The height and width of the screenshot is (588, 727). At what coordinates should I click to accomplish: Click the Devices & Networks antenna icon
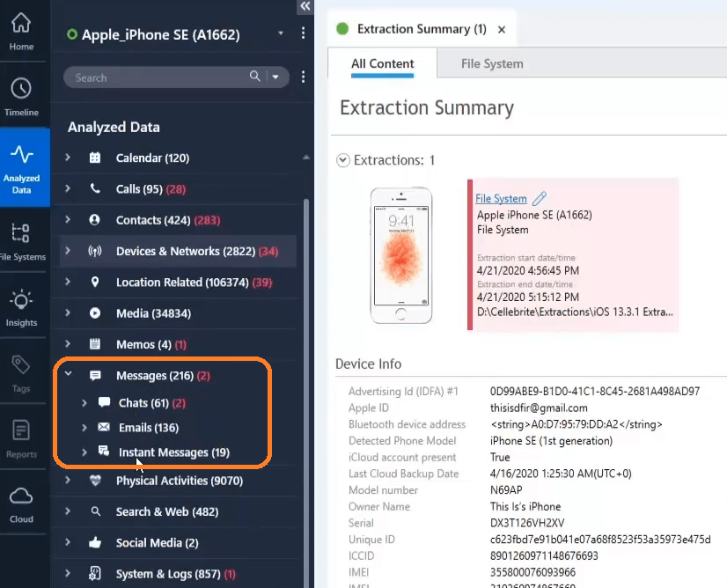(94, 251)
